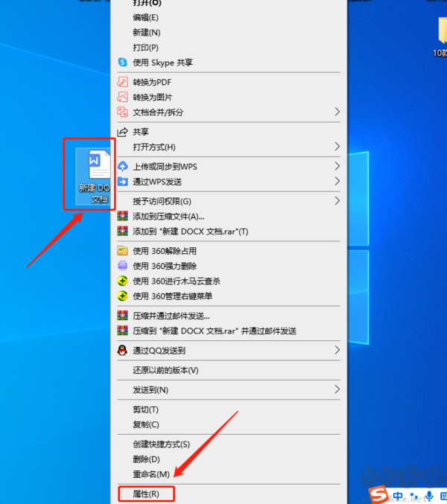The height and width of the screenshot is (504, 447).
Task: Select 使用 360管理右键菜单 entry text
Action: [173, 296]
